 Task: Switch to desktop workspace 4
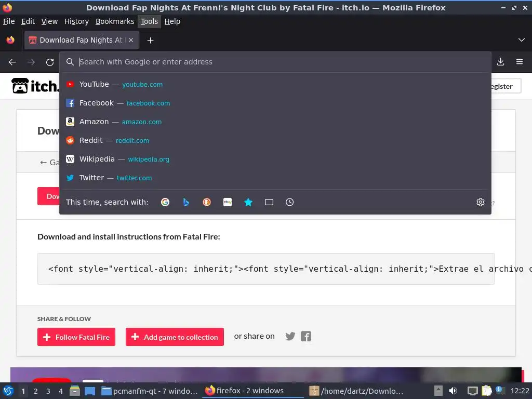61,391
